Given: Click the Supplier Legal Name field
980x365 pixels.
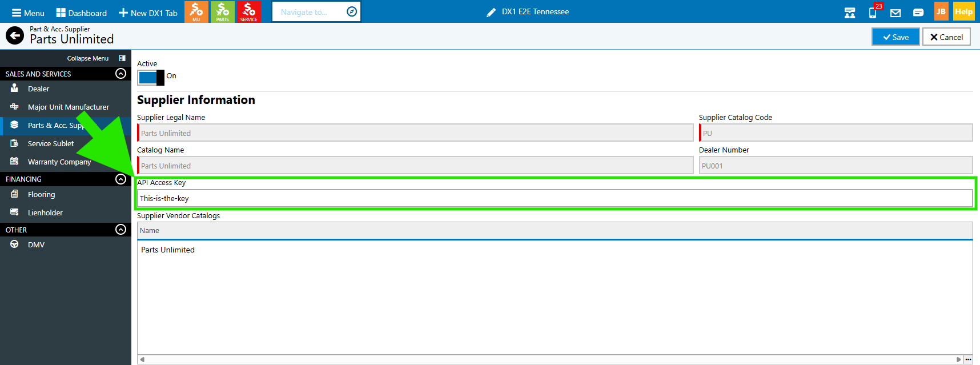Looking at the screenshot, I should [x=415, y=133].
